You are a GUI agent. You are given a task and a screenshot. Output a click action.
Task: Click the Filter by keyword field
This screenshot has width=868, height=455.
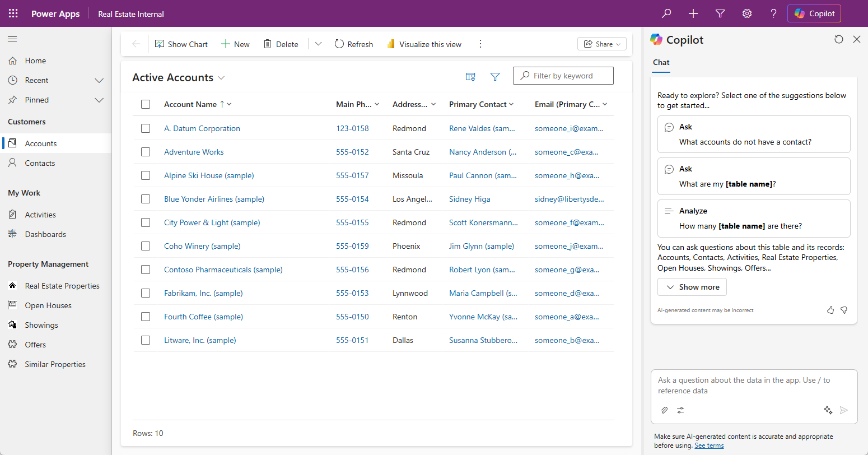point(563,76)
